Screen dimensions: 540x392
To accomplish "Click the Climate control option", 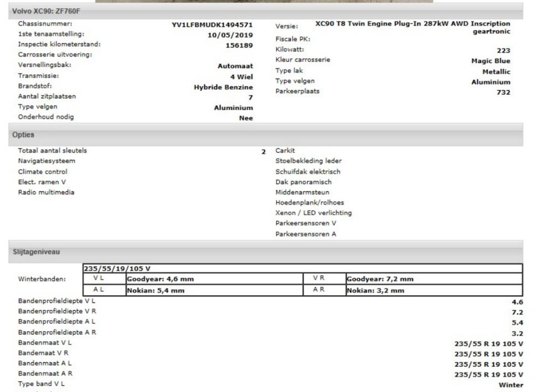I will (x=42, y=172).
